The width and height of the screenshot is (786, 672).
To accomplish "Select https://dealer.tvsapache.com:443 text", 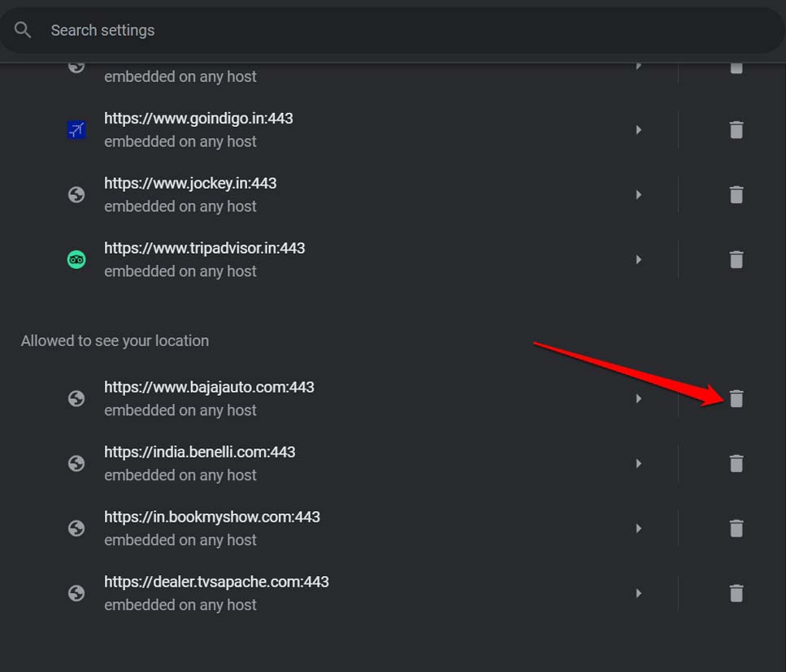I will 216,582.
